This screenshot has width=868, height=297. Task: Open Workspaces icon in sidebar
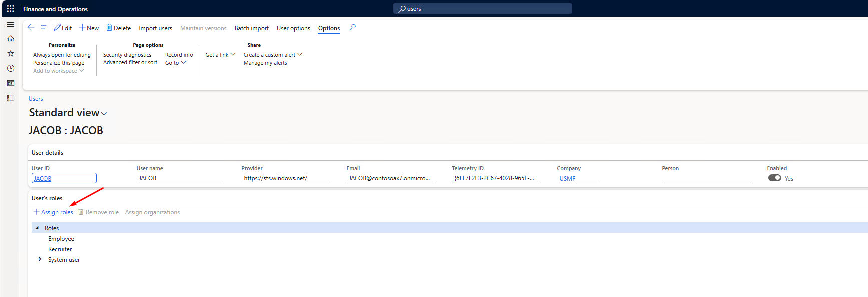pos(10,83)
